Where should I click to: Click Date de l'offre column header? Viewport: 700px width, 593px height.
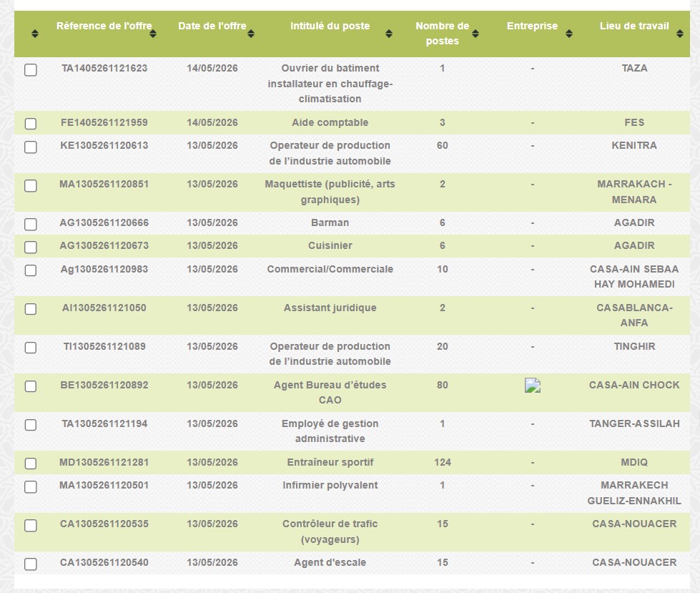pyautogui.click(x=212, y=26)
